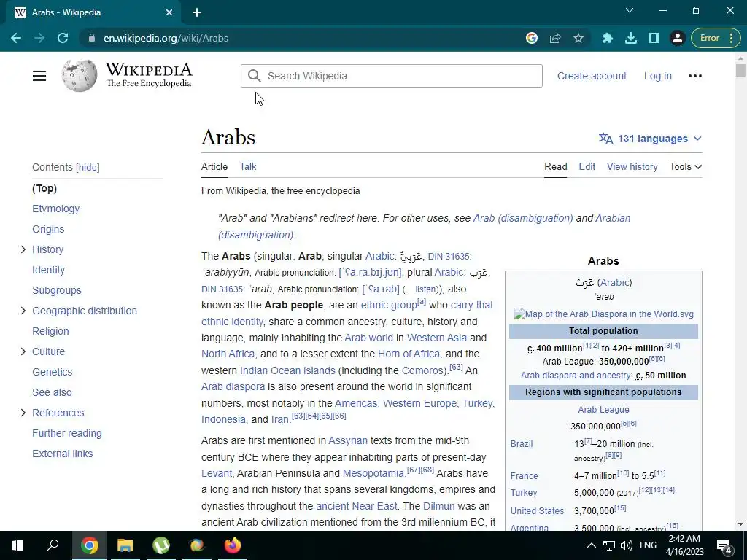Screen dimensions: 747x560
Task: Share this page using the share icon
Action: tap(555, 38)
